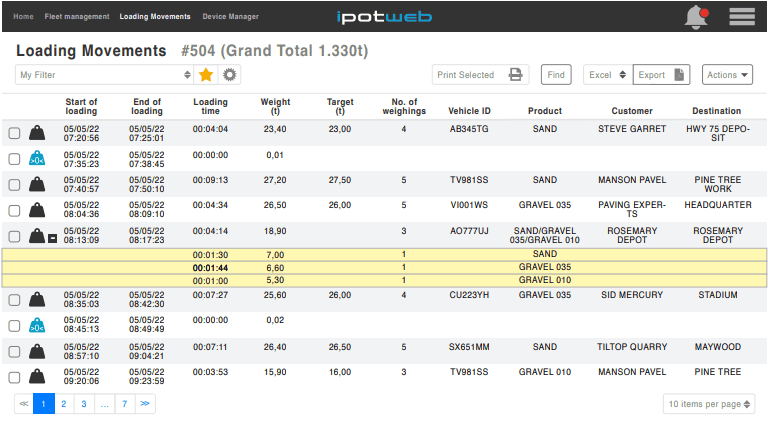Open the hamburger main menu
768x430 pixels.
pyautogui.click(x=741, y=16)
